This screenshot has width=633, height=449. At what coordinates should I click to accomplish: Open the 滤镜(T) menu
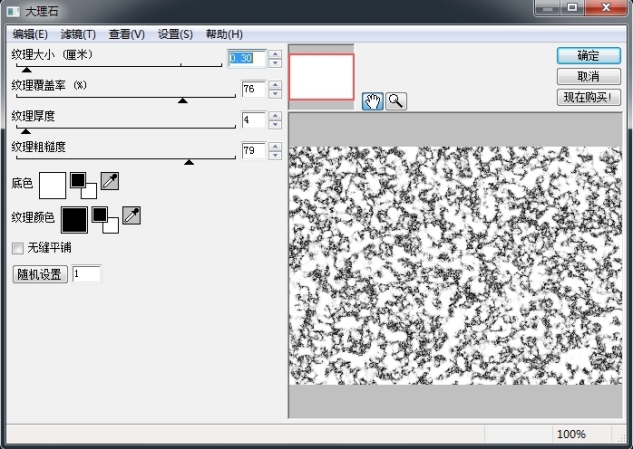click(77, 34)
